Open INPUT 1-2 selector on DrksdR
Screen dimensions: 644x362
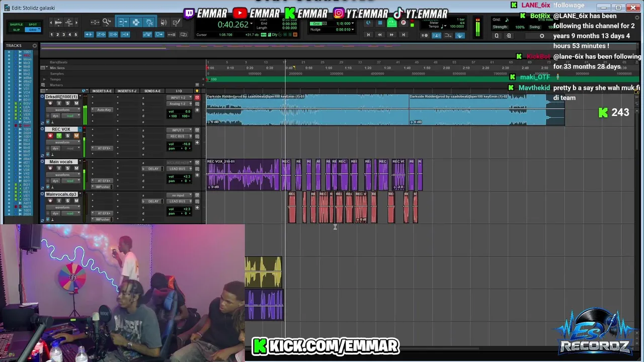179,98
